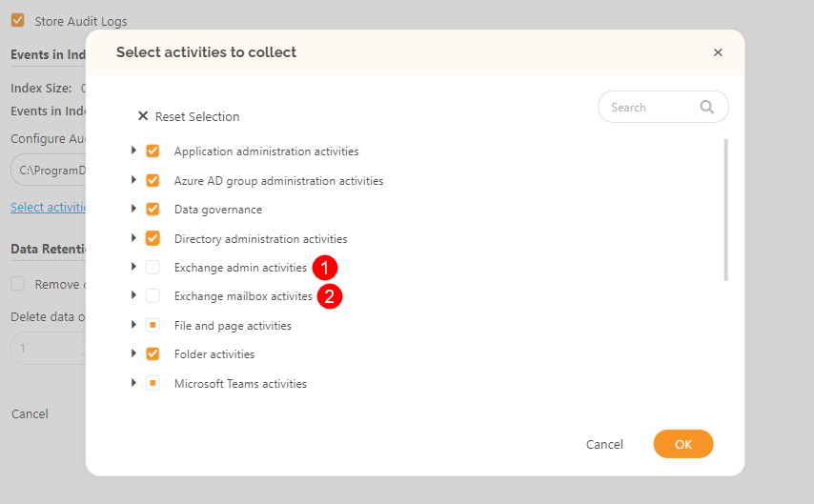The height and width of the screenshot is (504, 814).
Task: Uncheck Azure AD group administration checkbox
Action: pos(153,180)
